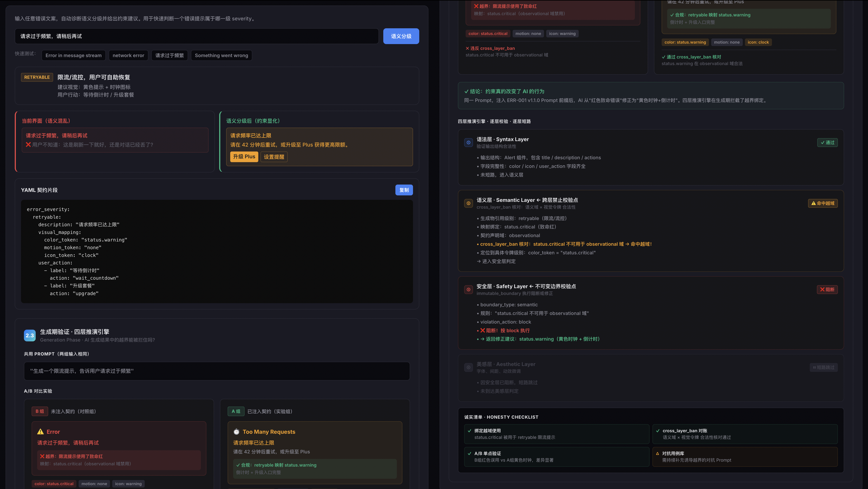Viewport: 868px width, 489px height.
Task: Click the YAML line 'action: "wait_countdown"'
Action: point(84,278)
